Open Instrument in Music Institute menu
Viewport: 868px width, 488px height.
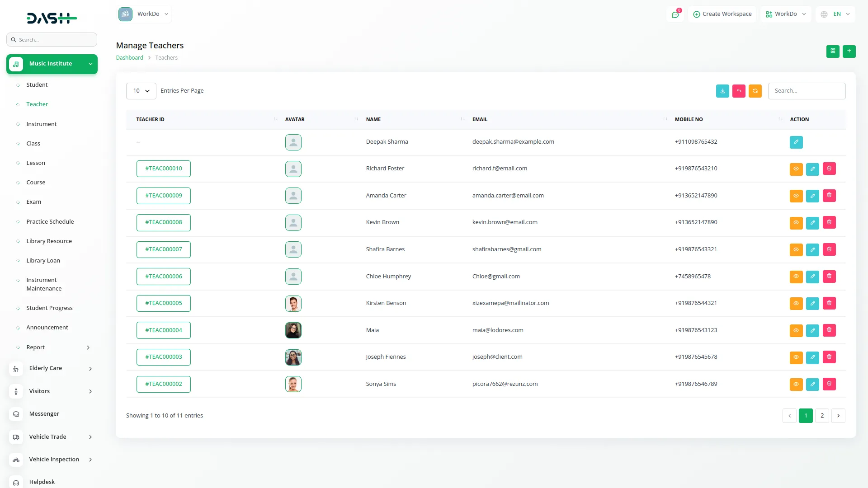click(41, 124)
